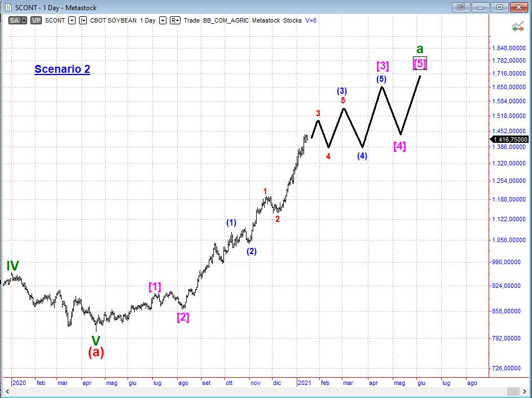The image size is (532, 398).
Task: Select the blue (1) wave label
Action: click(x=231, y=223)
